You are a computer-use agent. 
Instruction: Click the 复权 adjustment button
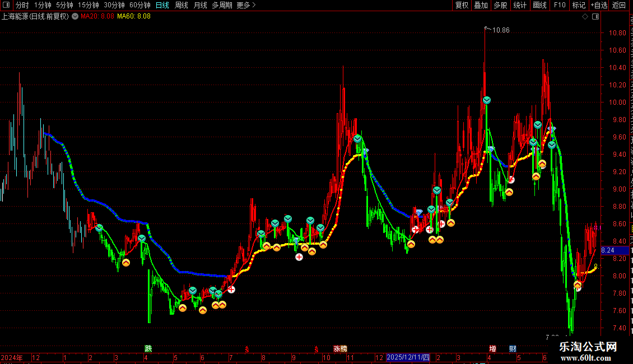462,5
